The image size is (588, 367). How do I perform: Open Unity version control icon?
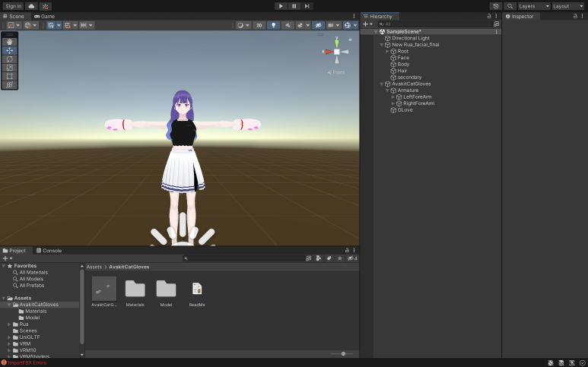pyautogui.click(x=46, y=6)
